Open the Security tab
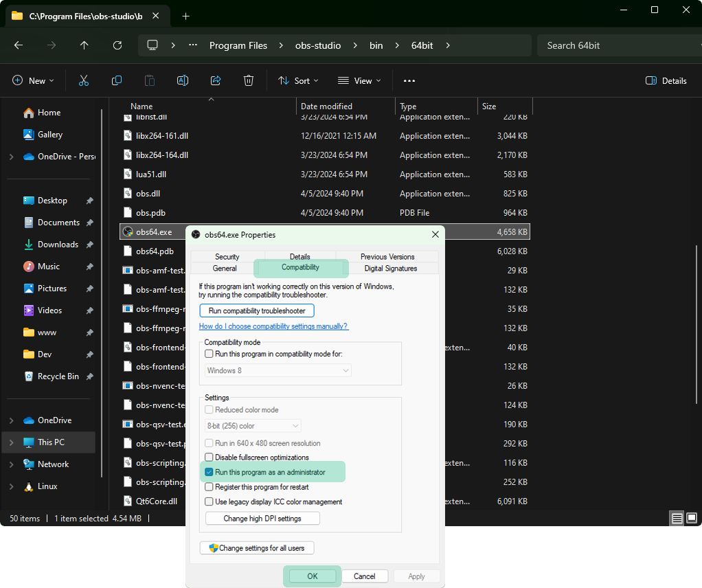The image size is (702, 588). tap(227, 257)
